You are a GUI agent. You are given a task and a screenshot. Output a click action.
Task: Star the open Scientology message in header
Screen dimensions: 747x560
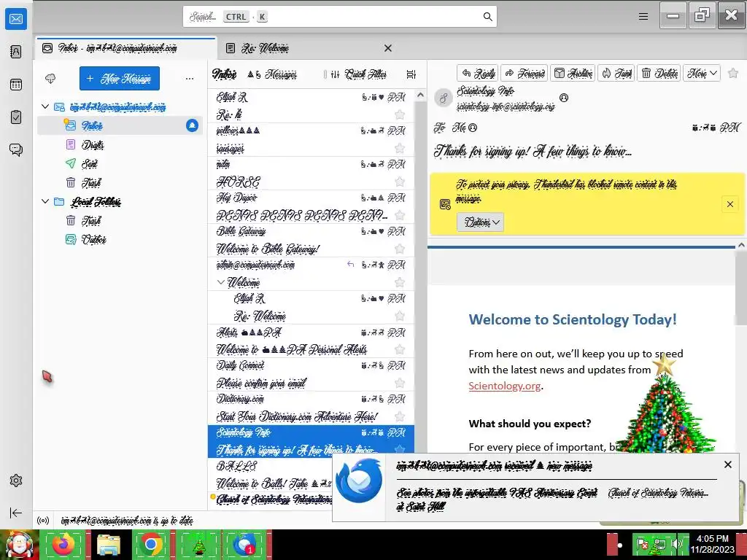[x=733, y=73]
